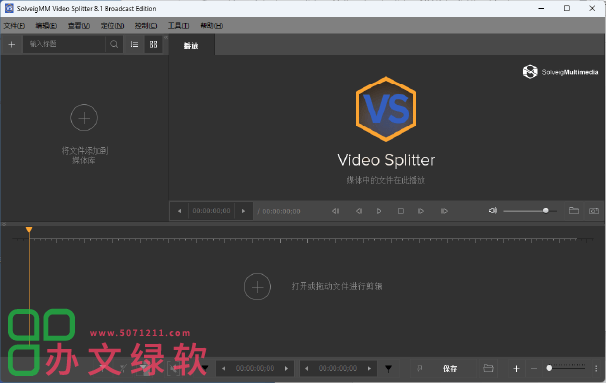Increase left marker time with right arrow
The width and height of the screenshot is (606, 383).
click(x=286, y=369)
